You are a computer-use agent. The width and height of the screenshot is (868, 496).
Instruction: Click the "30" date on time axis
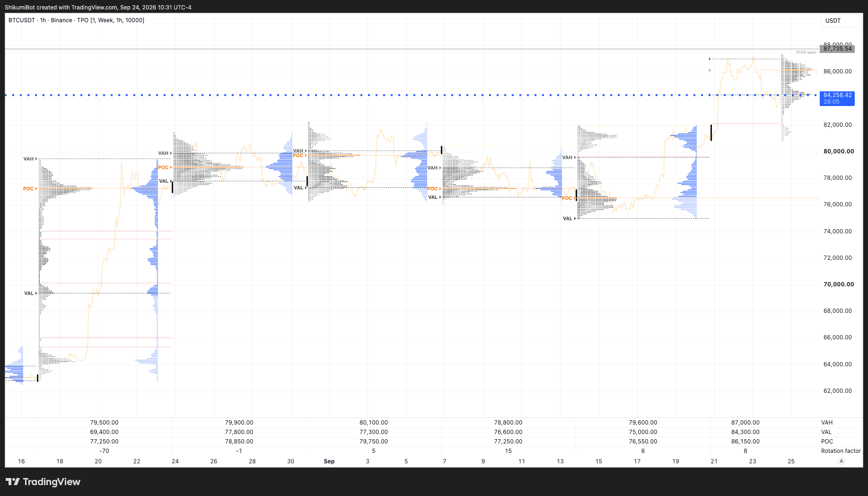tap(291, 461)
